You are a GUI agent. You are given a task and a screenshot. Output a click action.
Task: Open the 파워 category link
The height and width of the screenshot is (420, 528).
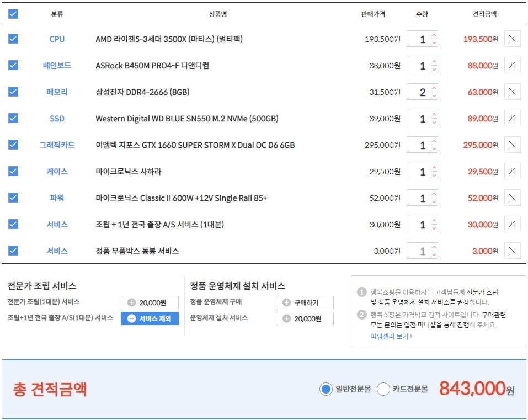(x=57, y=198)
